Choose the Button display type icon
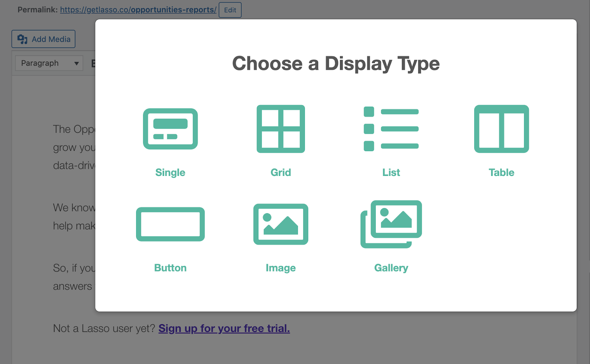 point(170,224)
